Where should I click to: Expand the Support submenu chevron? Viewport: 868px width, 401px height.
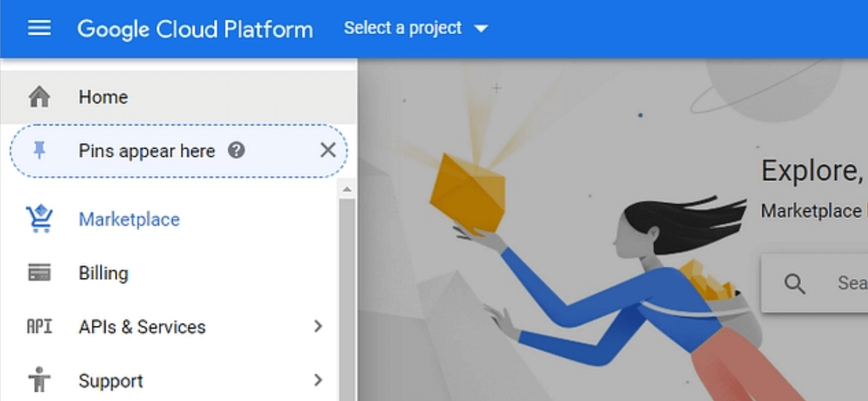click(318, 380)
